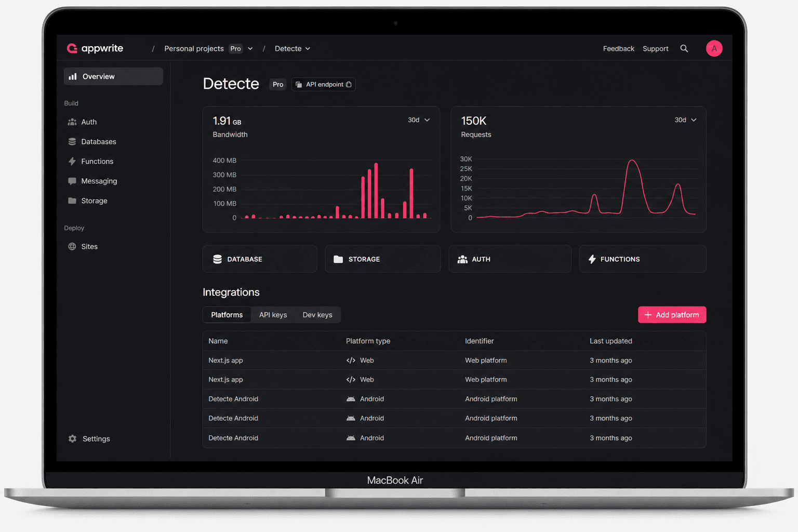Open the Bandwidth 30d period dropdown
The height and width of the screenshot is (532, 798).
click(419, 120)
